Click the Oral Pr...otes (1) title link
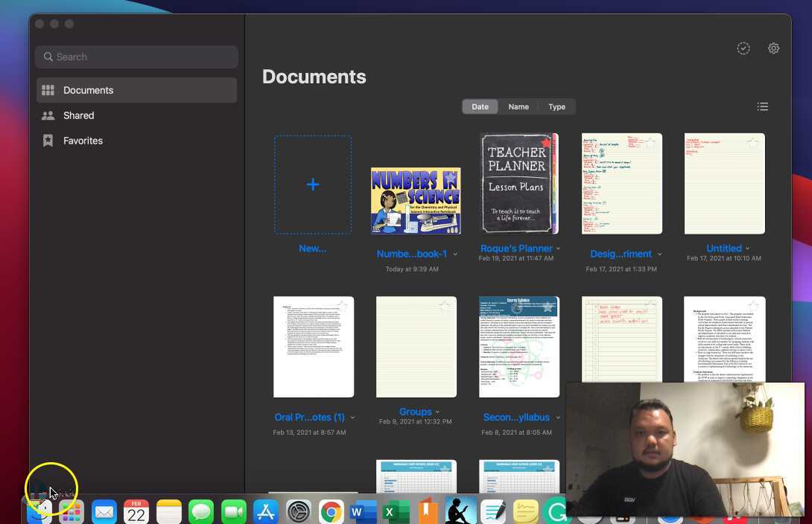812x524 pixels. (x=309, y=417)
